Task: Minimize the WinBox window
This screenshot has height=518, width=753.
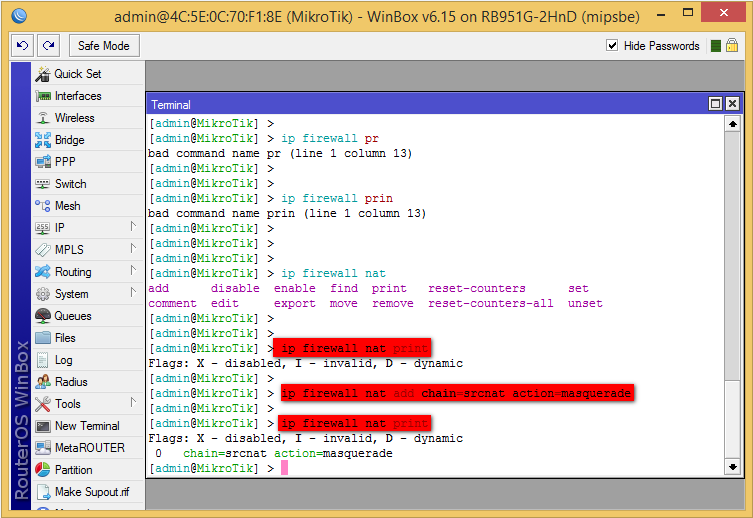Action: point(661,14)
